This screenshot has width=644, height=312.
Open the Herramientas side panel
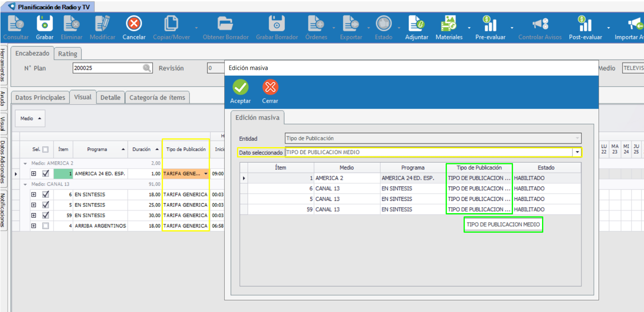pyautogui.click(x=3, y=66)
